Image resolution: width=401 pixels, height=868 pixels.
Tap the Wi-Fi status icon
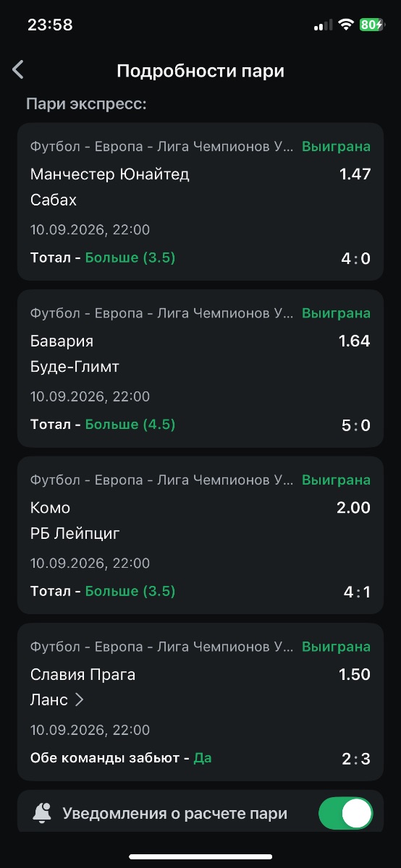coord(345,25)
